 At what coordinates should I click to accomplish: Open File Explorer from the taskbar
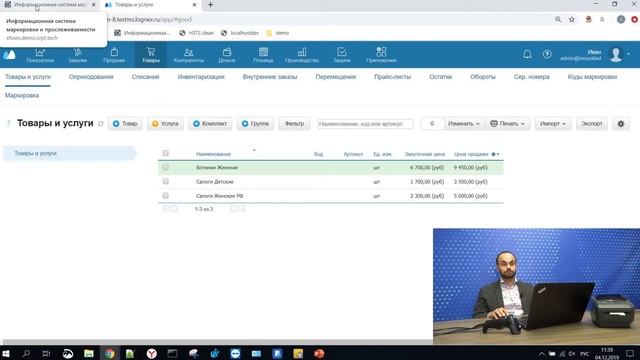click(x=89, y=353)
